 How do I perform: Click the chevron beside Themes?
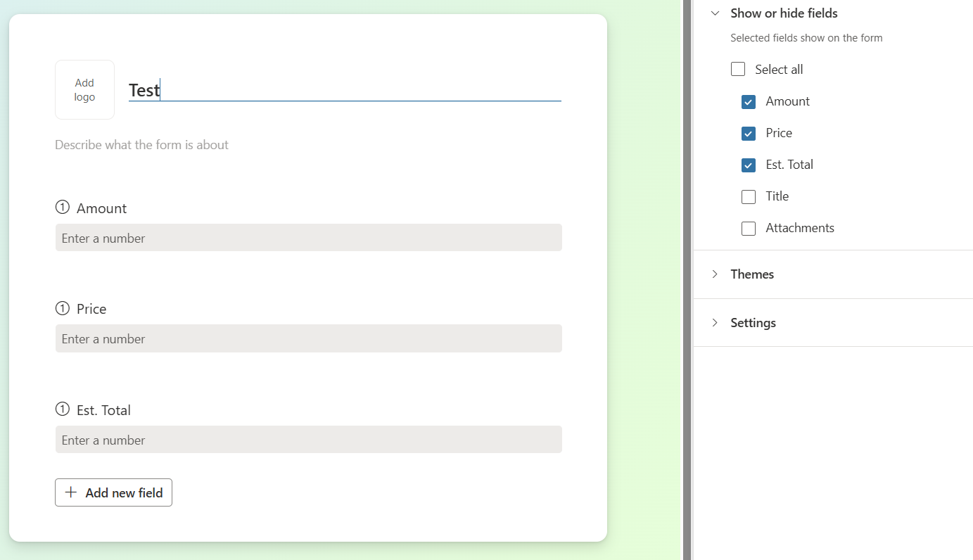[x=716, y=274]
